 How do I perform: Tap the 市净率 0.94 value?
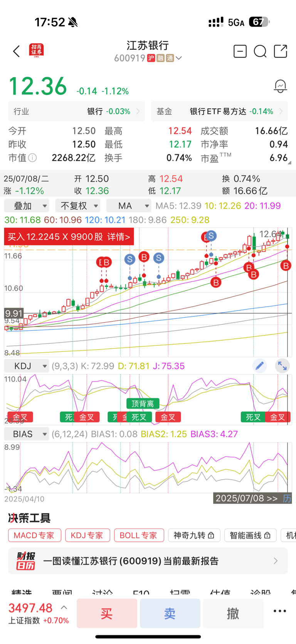pos(279,144)
